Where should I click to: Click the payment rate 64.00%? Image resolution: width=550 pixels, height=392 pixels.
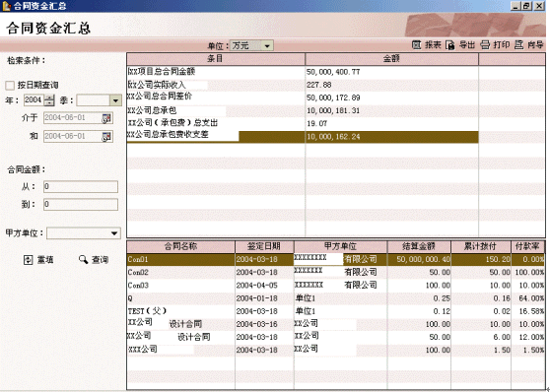click(x=531, y=298)
